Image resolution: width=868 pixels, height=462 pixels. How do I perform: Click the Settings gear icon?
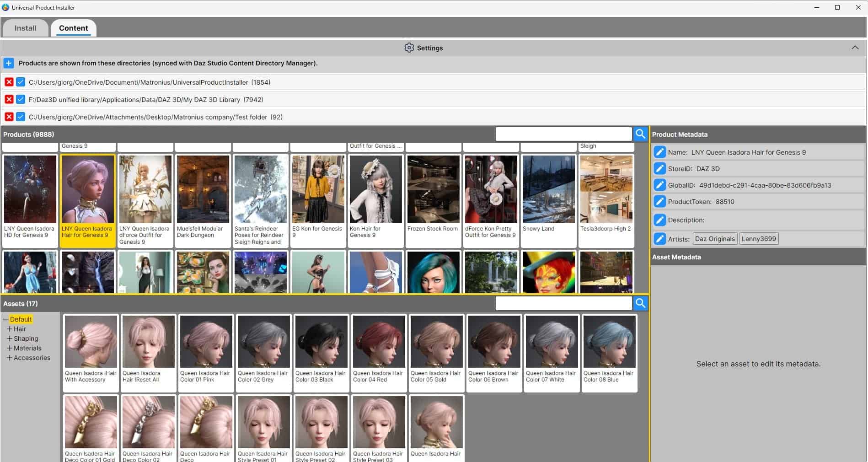click(408, 48)
